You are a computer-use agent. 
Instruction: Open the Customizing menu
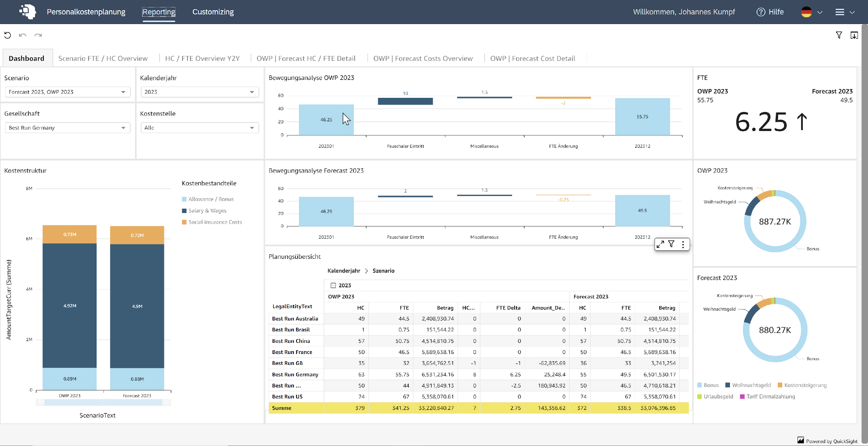(x=213, y=12)
